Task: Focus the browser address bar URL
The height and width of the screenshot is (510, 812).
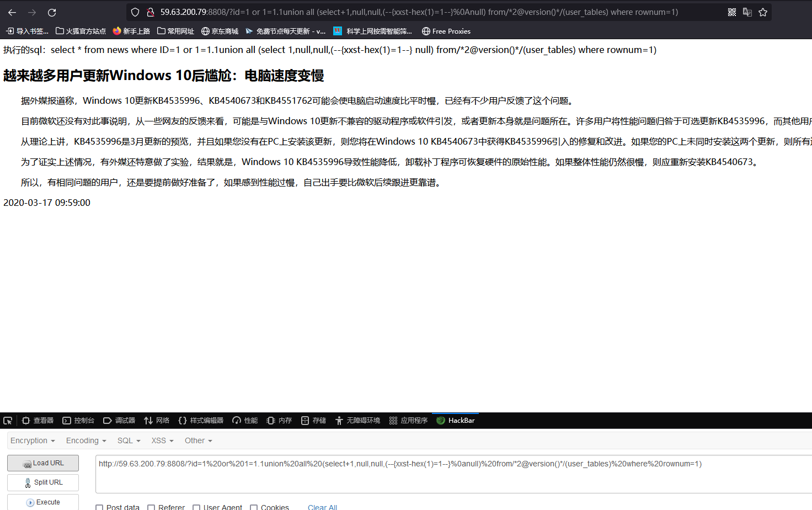Action: (x=419, y=12)
